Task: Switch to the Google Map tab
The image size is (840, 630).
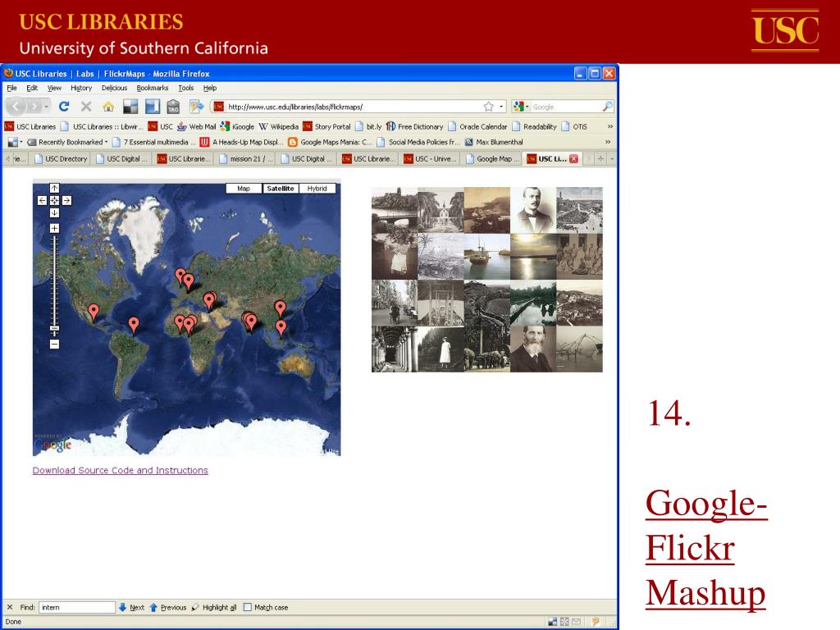Action: point(493,158)
